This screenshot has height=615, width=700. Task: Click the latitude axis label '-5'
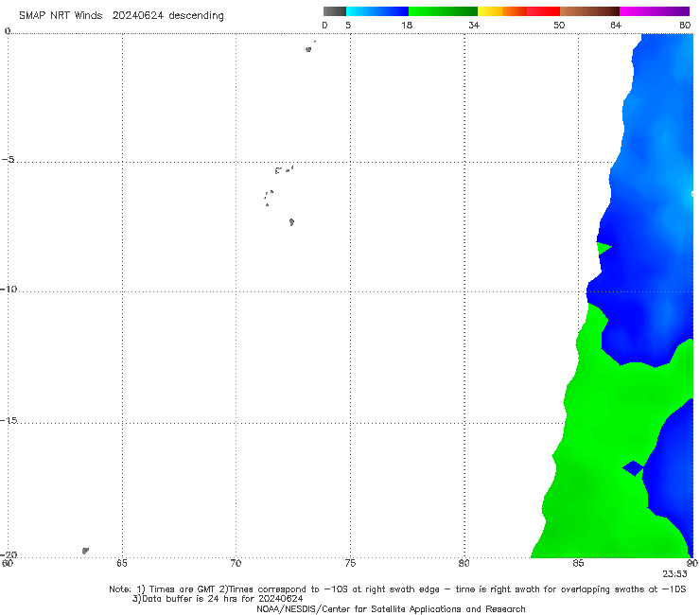9,160
